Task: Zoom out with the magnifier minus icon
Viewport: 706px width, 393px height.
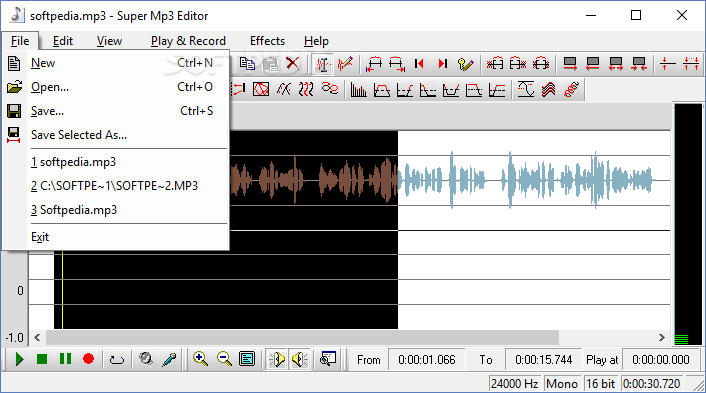Action: tap(224, 359)
